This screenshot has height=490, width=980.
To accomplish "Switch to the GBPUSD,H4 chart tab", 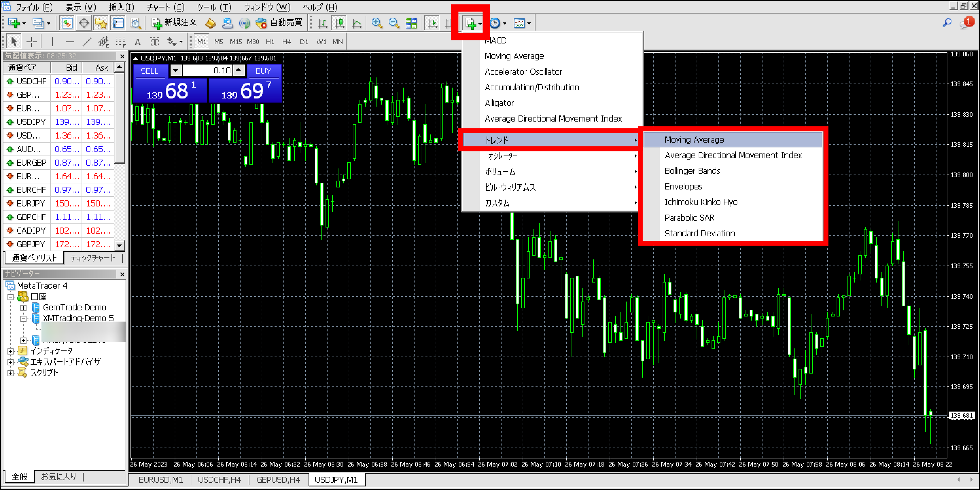I will click(x=278, y=480).
